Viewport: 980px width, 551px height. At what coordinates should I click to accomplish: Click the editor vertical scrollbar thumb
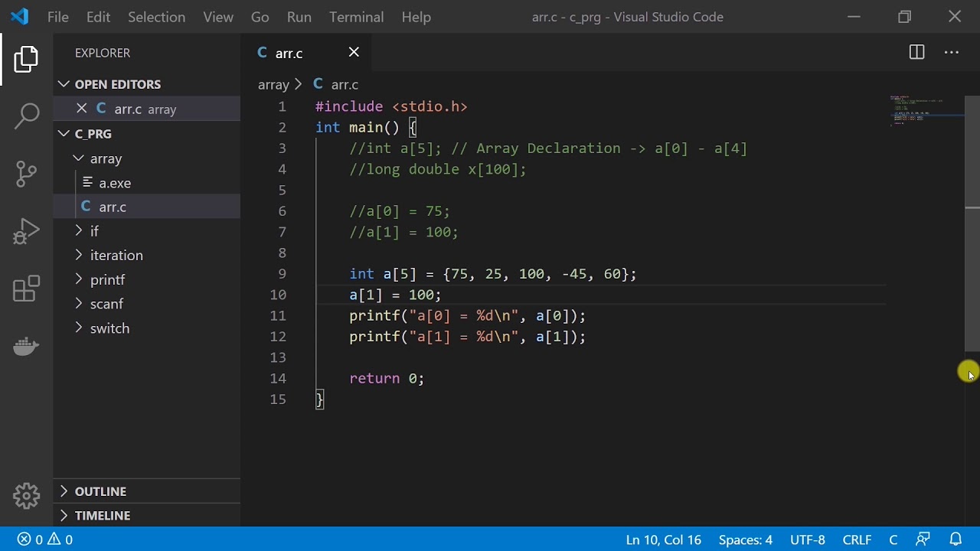(x=972, y=222)
